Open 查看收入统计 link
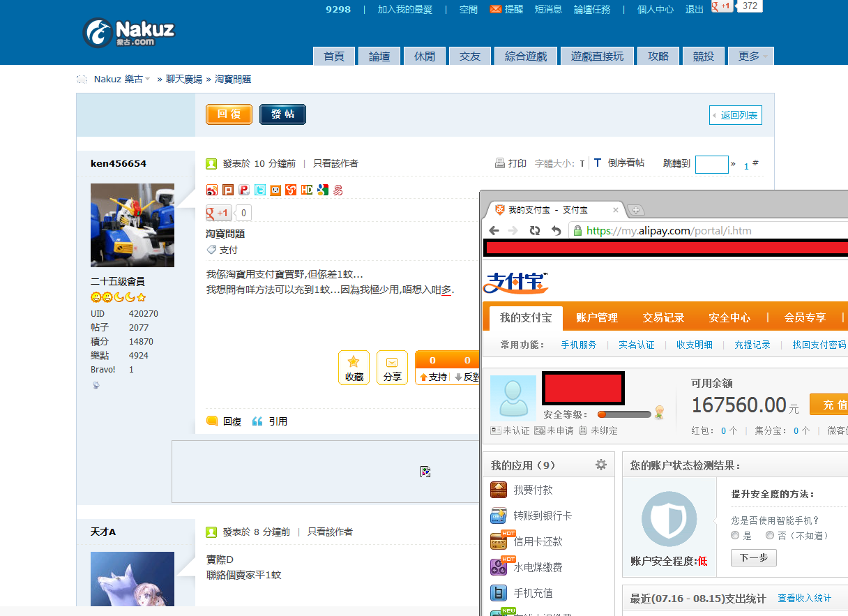Image resolution: width=848 pixels, height=616 pixels. point(804,599)
